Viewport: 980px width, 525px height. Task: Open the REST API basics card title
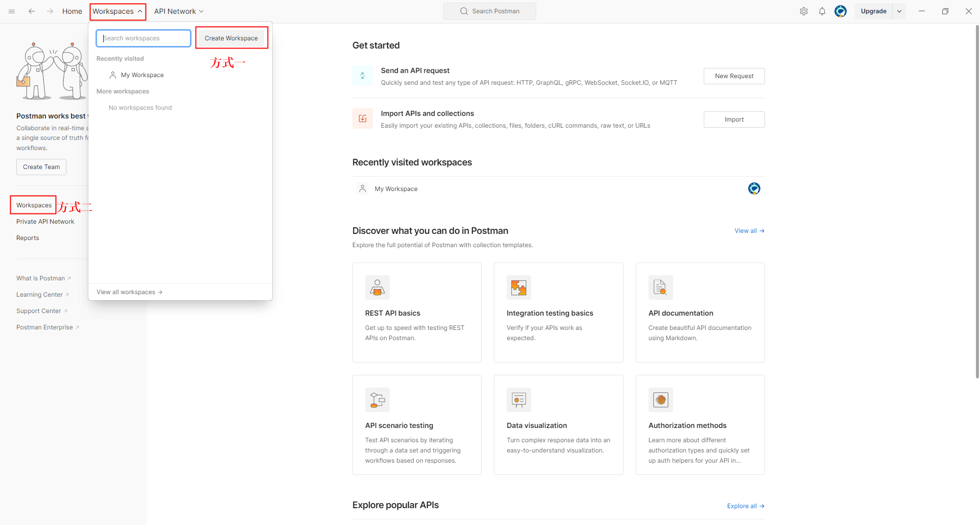tap(393, 313)
